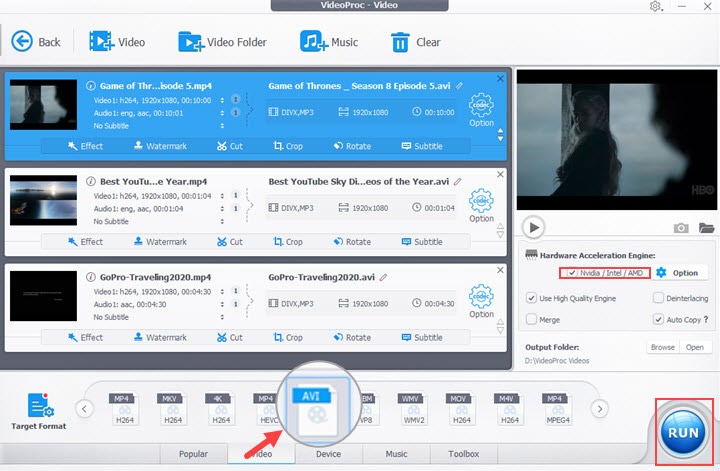The width and height of the screenshot is (720, 471).
Task: Remove the Best YouTube Sky item from list
Action: pos(501,174)
